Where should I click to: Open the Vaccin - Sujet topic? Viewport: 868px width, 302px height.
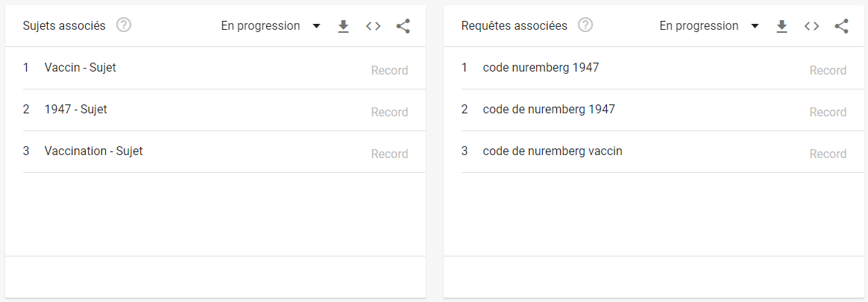click(x=80, y=68)
